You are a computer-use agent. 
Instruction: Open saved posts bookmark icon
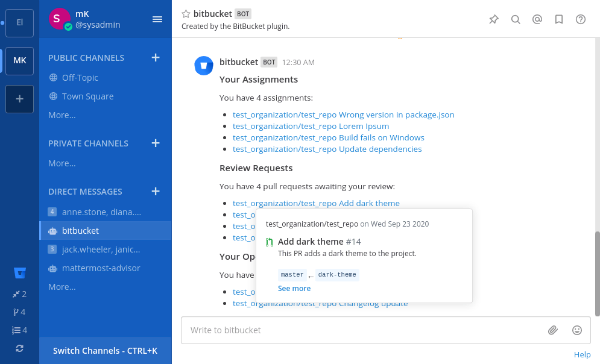(x=559, y=19)
